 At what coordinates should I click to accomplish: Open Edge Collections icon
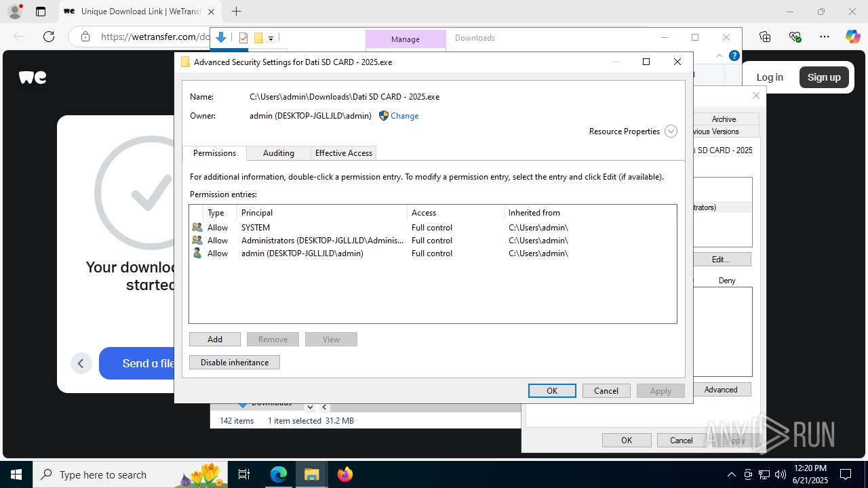click(765, 37)
